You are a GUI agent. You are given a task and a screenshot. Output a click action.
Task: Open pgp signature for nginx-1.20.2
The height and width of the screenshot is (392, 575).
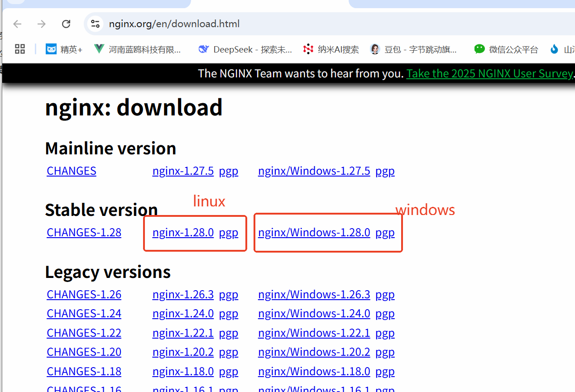(229, 352)
